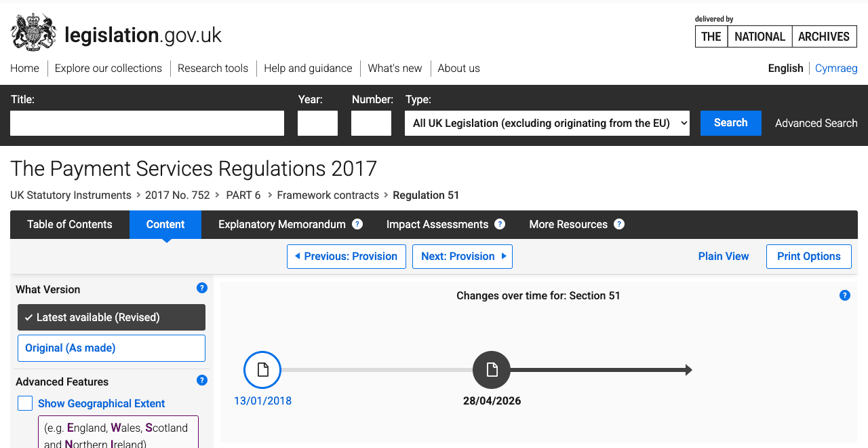Enable Show Geographical Extent checkbox
This screenshot has height=448, width=868.
pyautogui.click(x=25, y=403)
